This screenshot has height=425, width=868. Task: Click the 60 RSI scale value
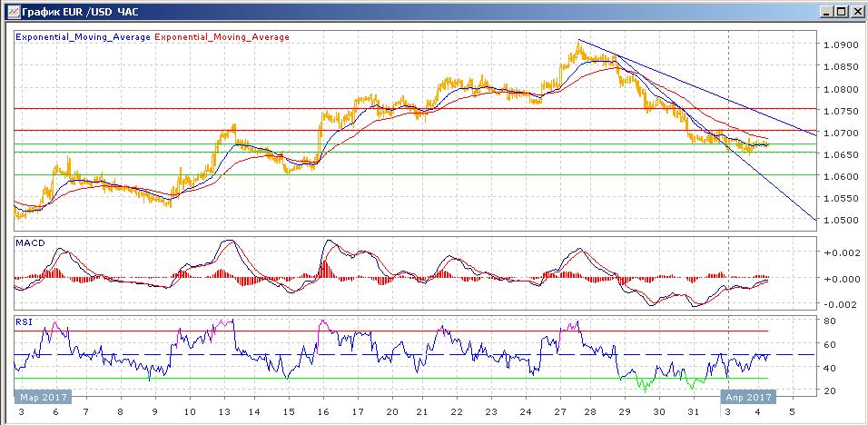829,344
